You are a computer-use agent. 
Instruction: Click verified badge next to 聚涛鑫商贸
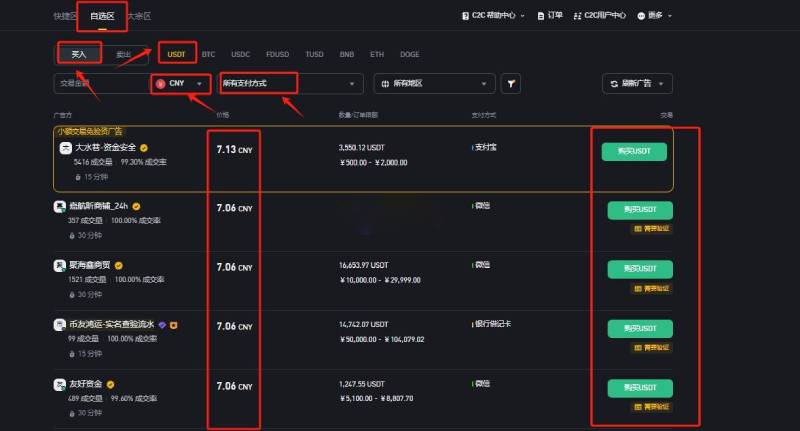tap(118, 265)
